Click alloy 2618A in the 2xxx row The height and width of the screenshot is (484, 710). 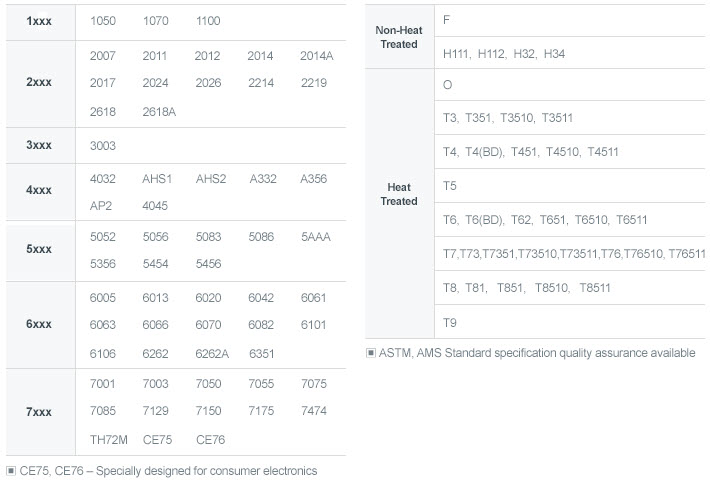point(159,112)
